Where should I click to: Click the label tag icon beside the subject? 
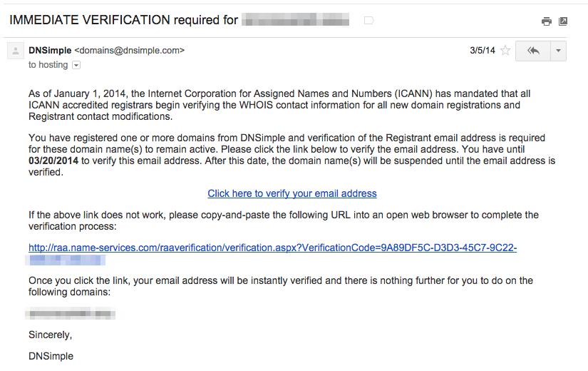(x=369, y=21)
